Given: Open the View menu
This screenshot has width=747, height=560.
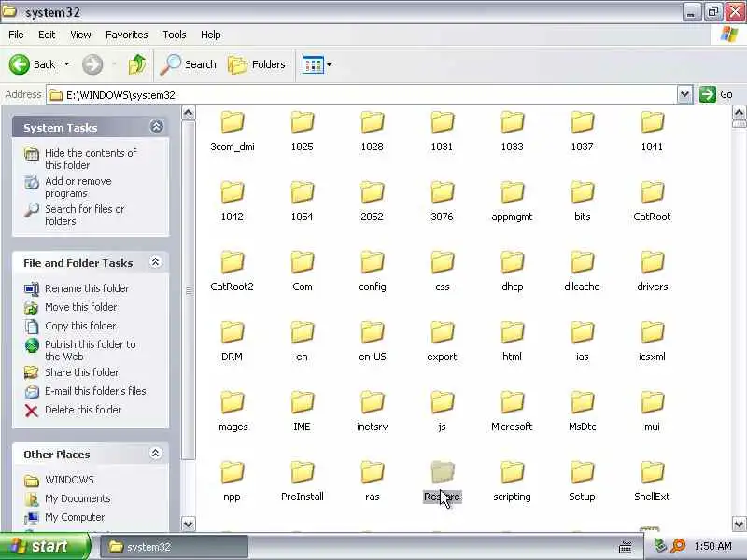Looking at the screenshot, I should pyautogui.click(x=80, y=35).
